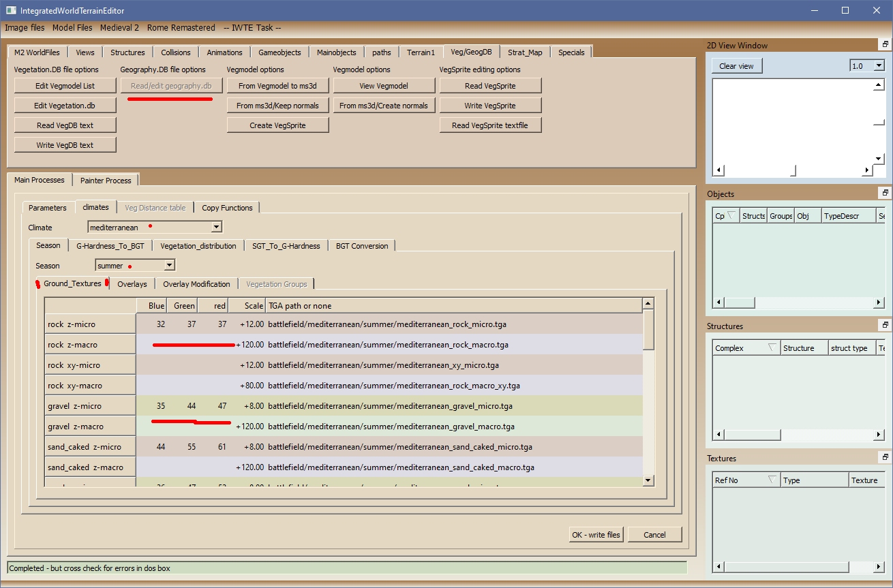The image size is (893, 588).
Task: Click the 2D view horizontal scrollbar right arrow
Action: click(x=868, y=170)
